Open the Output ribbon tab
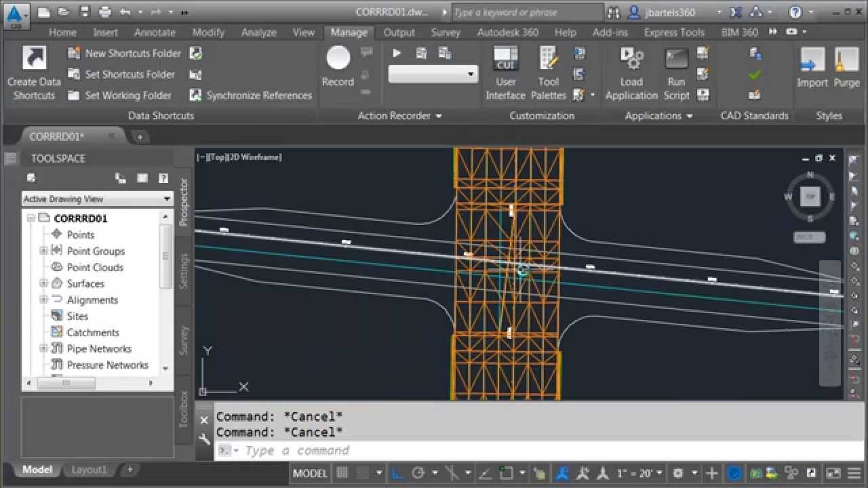 [399, 32]
